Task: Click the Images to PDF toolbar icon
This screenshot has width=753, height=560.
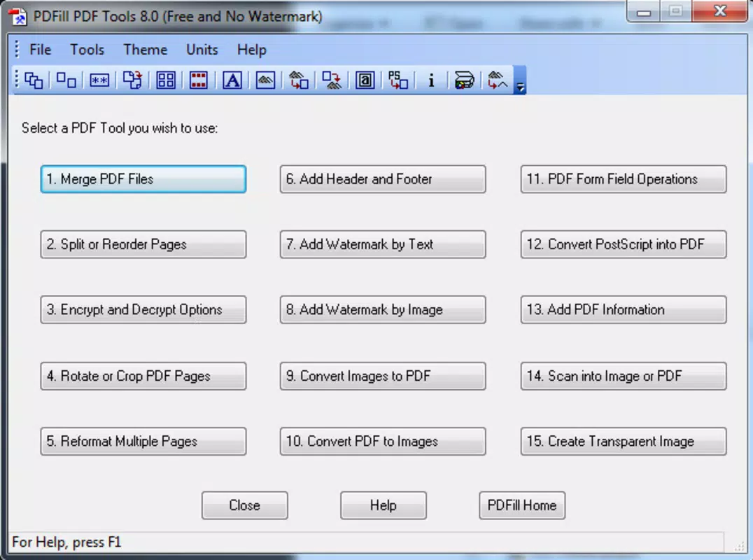Action: coord(299,80)
